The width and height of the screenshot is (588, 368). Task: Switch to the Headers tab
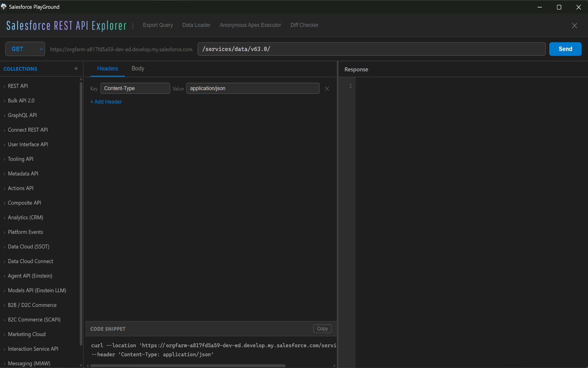[107, 69]
